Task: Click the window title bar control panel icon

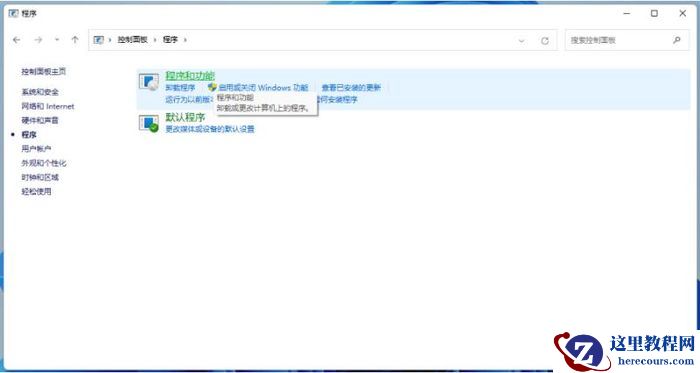Action: pyautogui.click(x=14, y=13)
